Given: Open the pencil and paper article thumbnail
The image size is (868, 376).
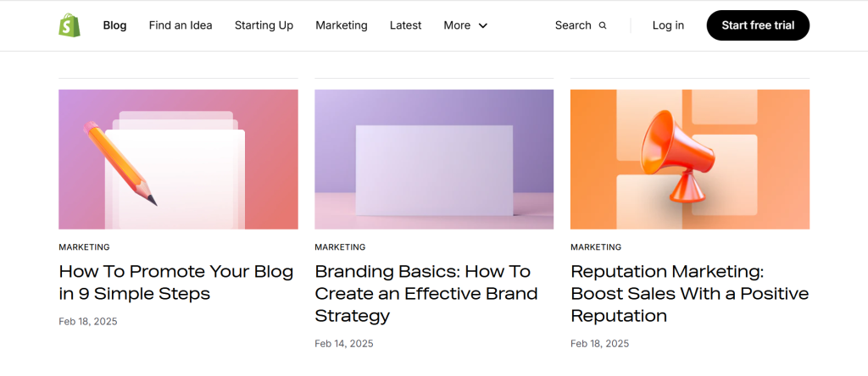Looking at the screenshot, I should pos(178,159).
